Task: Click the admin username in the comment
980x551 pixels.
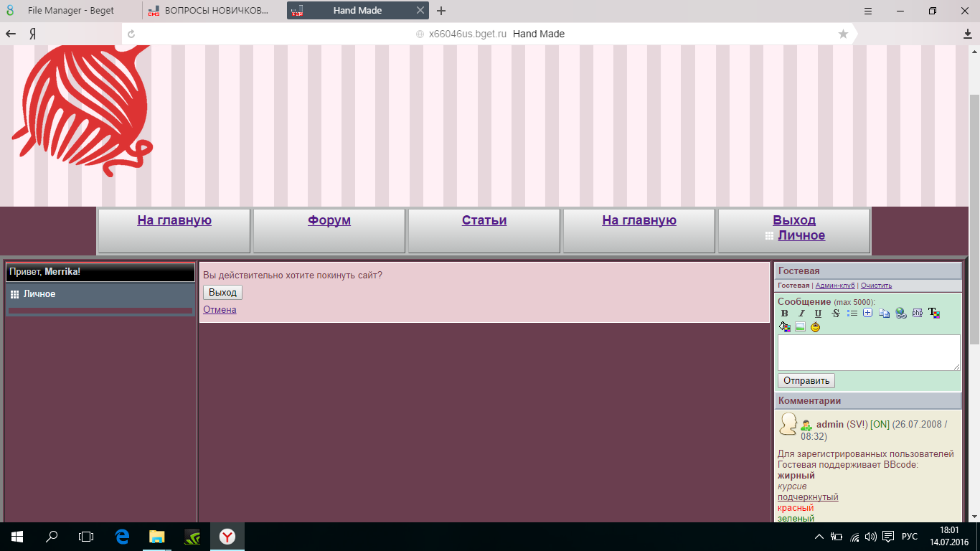Action: pos(830,424)
